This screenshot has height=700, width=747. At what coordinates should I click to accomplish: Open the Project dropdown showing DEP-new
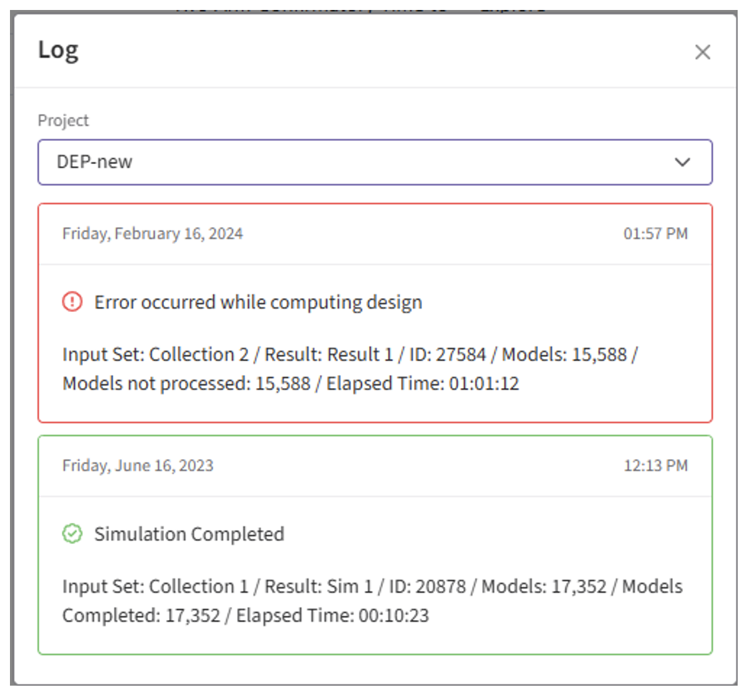click(375, 162)
